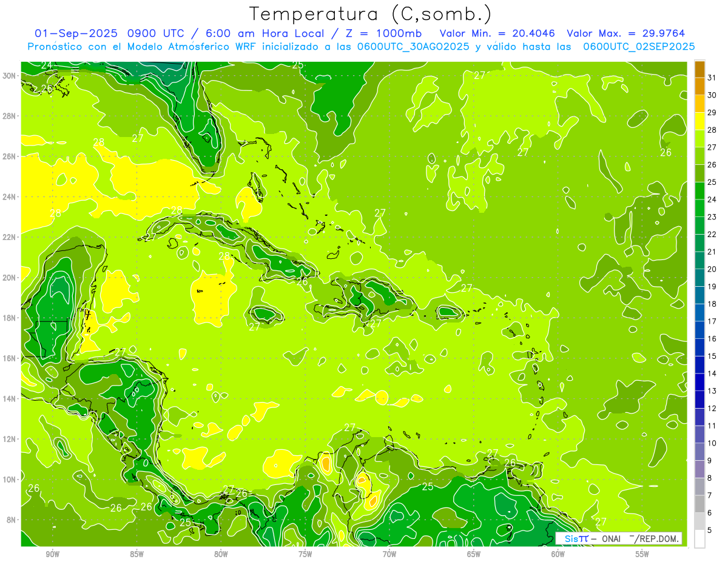The height and width of the screenshot is (562, 728).
Task: Click the legend value 31
Action: point(712,78)
